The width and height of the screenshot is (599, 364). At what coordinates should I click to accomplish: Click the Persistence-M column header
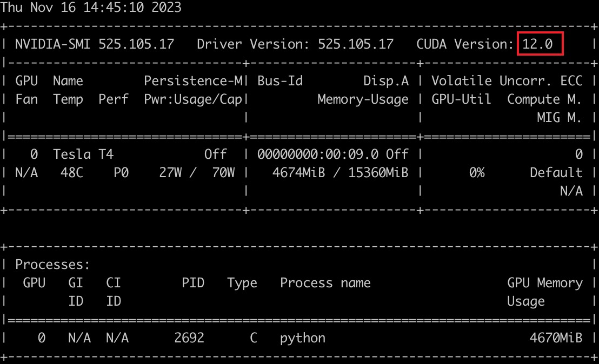(x=194, y=81)
